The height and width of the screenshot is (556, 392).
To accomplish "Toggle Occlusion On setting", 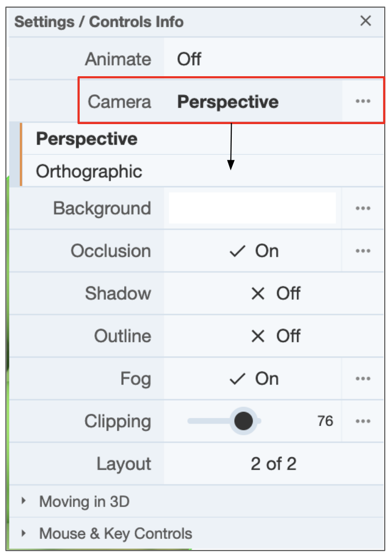I will pyautogui.click(x=254, y=251).
